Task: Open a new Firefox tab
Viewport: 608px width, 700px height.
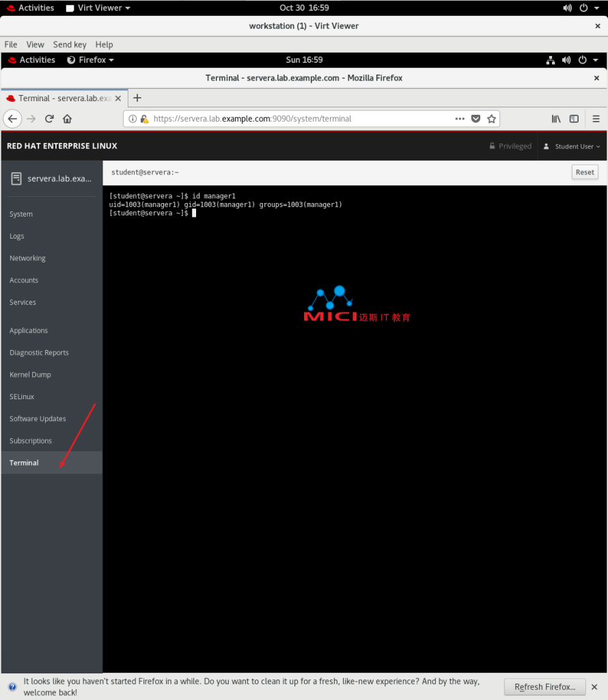Action: [137, 98]
